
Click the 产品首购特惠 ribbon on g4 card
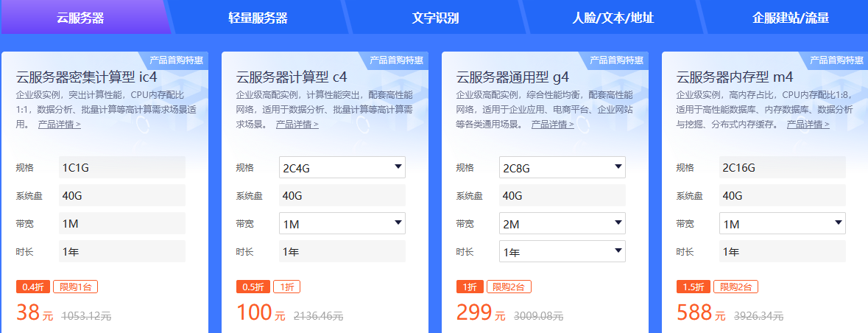[615, 60]
